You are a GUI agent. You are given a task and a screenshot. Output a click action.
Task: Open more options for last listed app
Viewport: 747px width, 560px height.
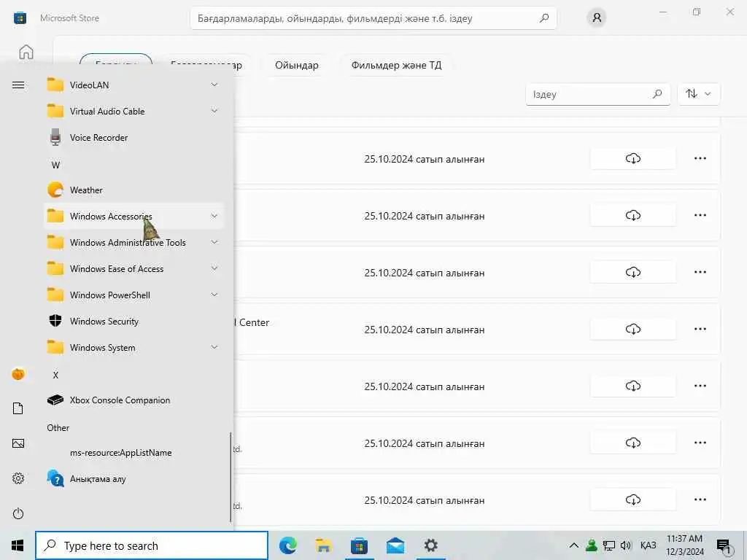tap(700, 499)
